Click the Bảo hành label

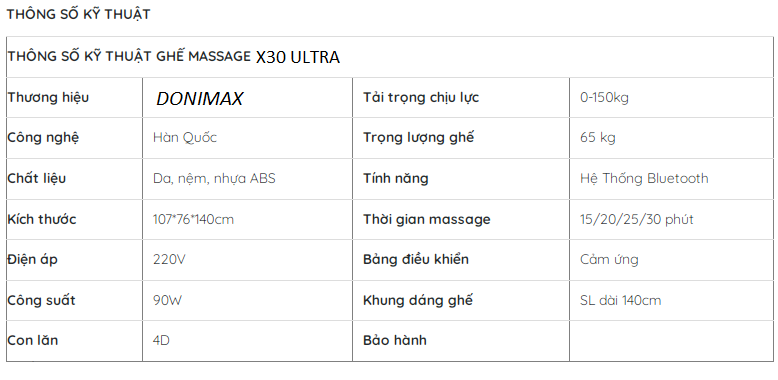(x=394, y=340)
